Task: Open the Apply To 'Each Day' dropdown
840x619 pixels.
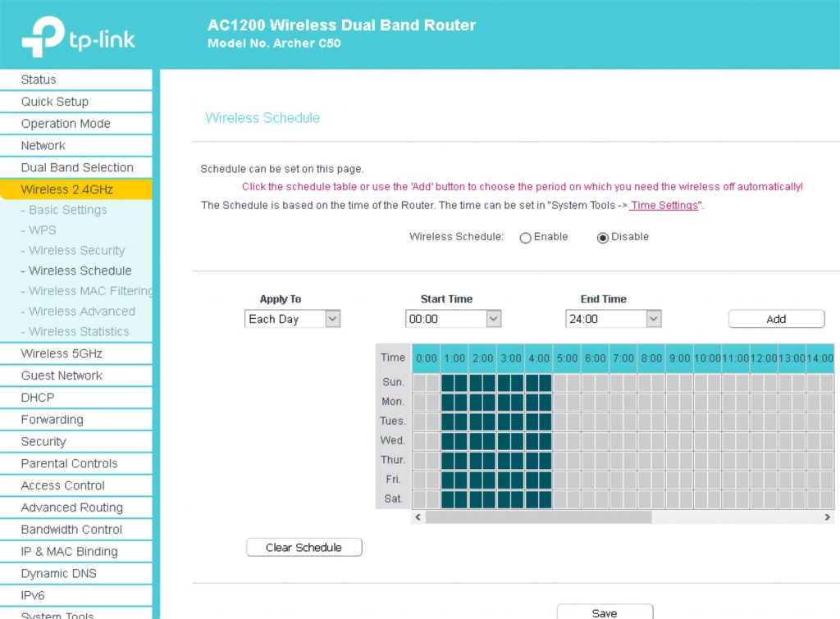Action: pyautogui.click(x=292, y=319)
